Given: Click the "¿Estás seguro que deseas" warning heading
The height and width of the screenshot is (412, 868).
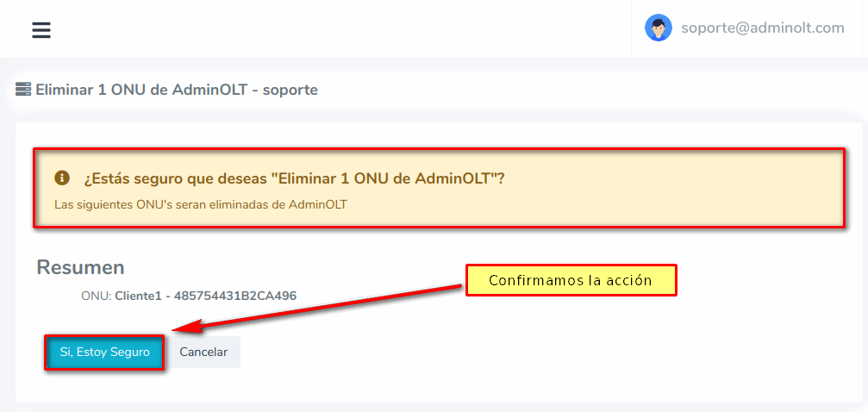Looking at the screenshot, I should coord(294,178).
